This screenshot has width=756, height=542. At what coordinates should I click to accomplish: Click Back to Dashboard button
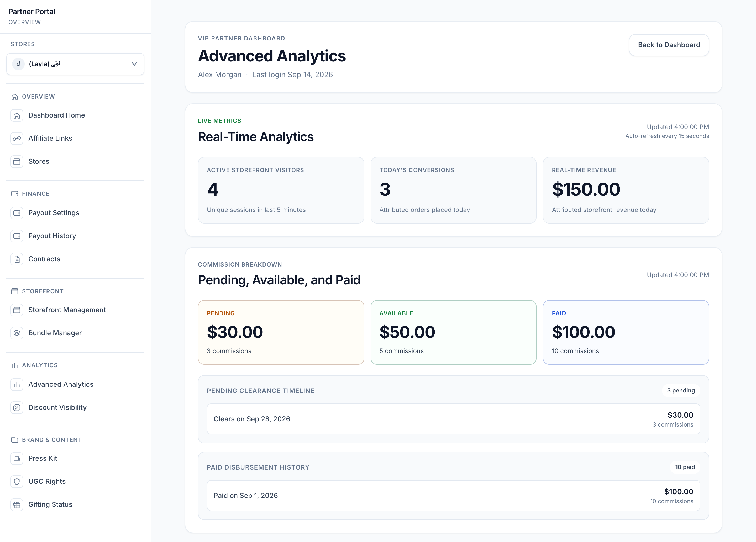click(669, 45)
